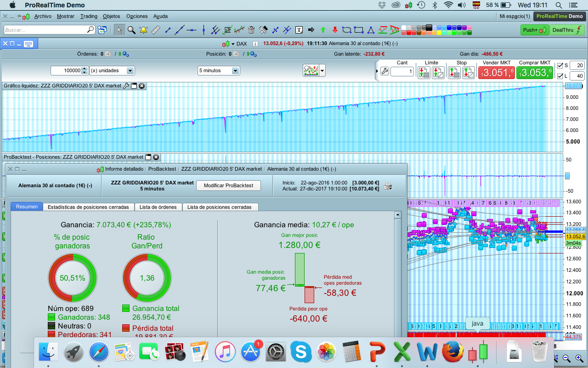This screenshot has width=588, height=368.
Task: Select the text box drawing tool
Action: coord(299,30)
